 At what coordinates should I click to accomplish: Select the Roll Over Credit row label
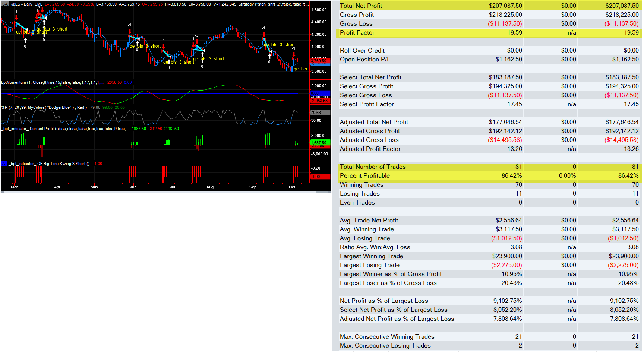pos(362,50)
